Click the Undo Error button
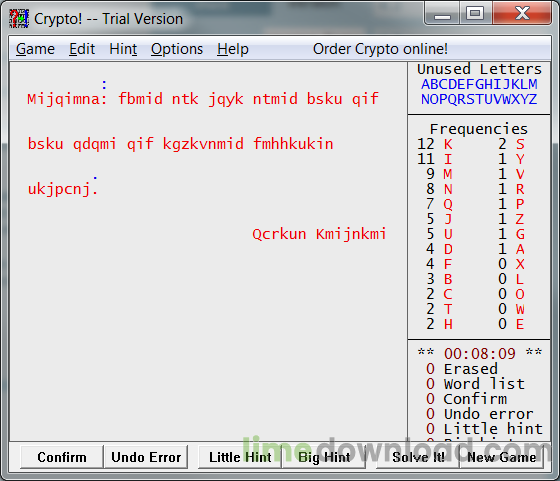Viewport: 560px width, 481px height. pos(146,457)
